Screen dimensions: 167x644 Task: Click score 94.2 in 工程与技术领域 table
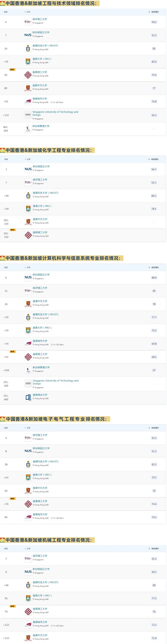click(154, 22)
